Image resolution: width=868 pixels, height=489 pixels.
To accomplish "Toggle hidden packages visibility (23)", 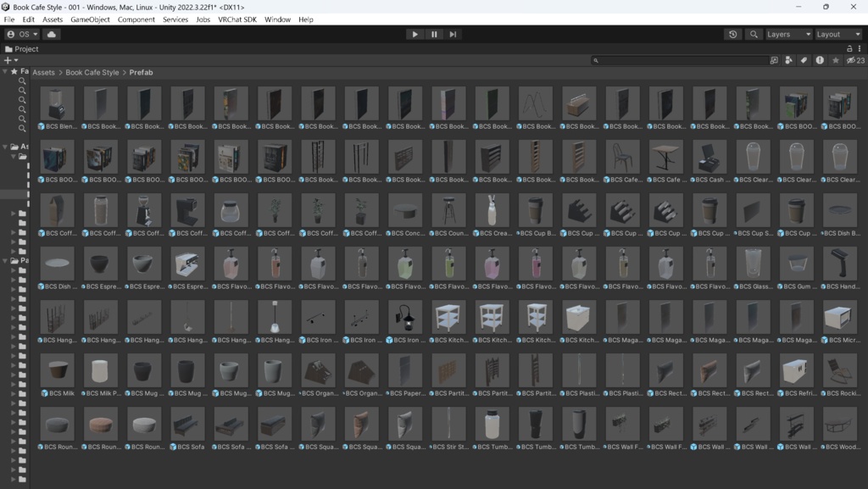I will point(855,60).
